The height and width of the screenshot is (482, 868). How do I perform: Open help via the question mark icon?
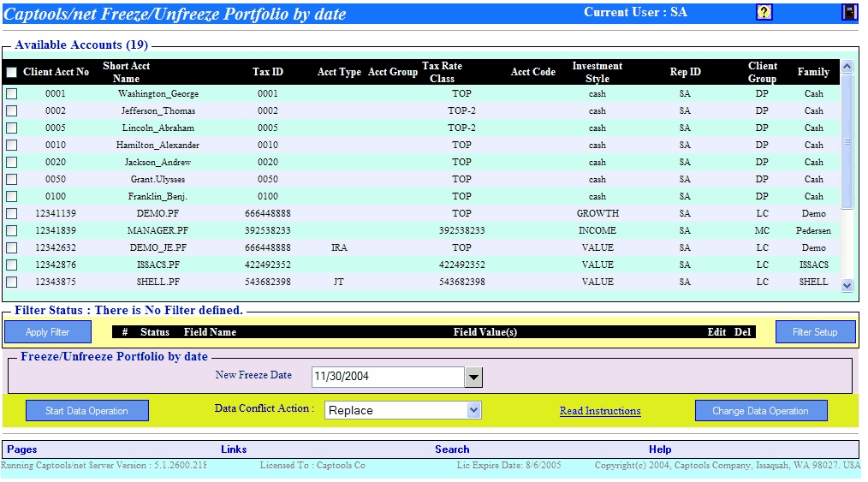(x=764, y=12)
